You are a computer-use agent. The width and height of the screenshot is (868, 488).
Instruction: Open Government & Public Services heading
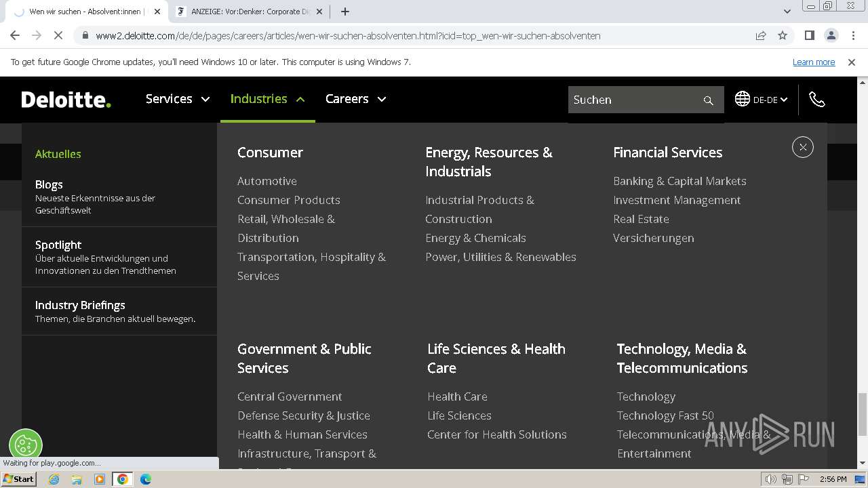tap(304, 359)
